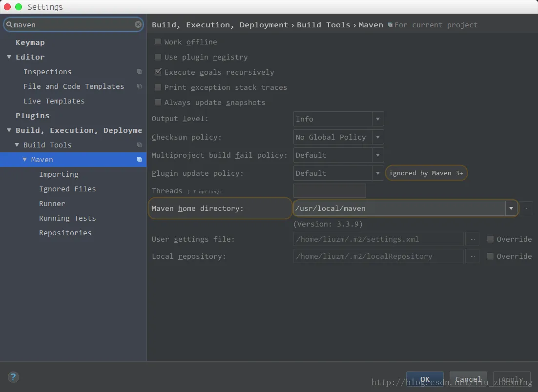Image resolution: width=538 pixels, height=392 pixels.
Task: Browse for user settings file
Action: click(x=472, y=239)
